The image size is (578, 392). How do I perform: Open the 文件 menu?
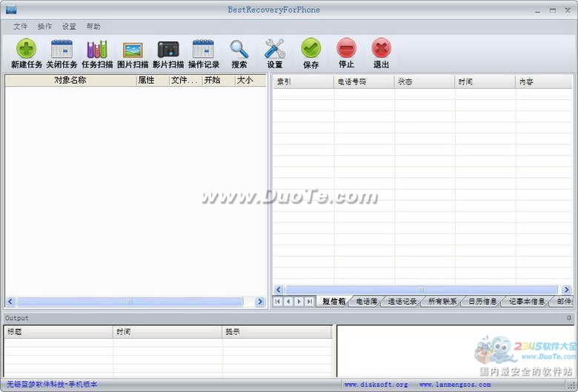(20, 26)
